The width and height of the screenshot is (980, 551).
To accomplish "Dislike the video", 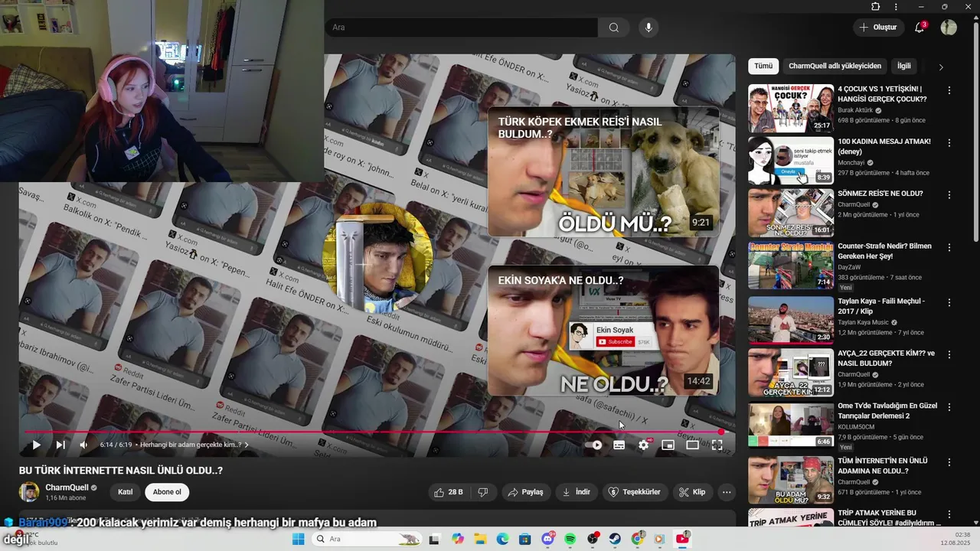I will point(483,492).
